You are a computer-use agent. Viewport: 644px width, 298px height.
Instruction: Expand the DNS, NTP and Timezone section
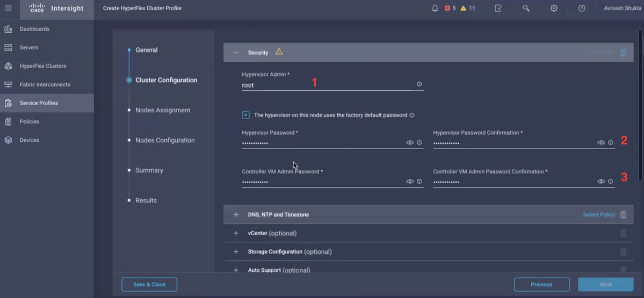236,215
